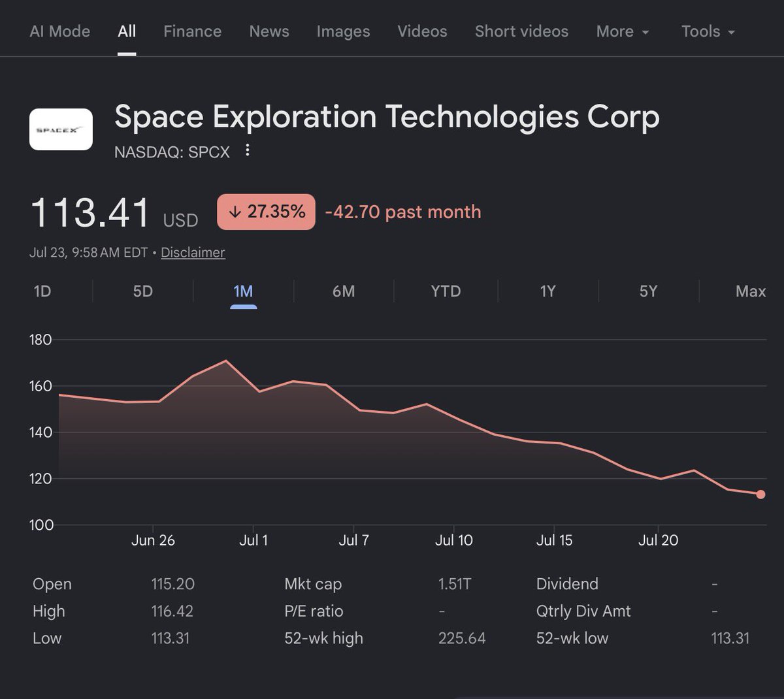This screenshot has width=784, height=699.
Task: Click the Jul 10 axis label
Action: (454, 540)
